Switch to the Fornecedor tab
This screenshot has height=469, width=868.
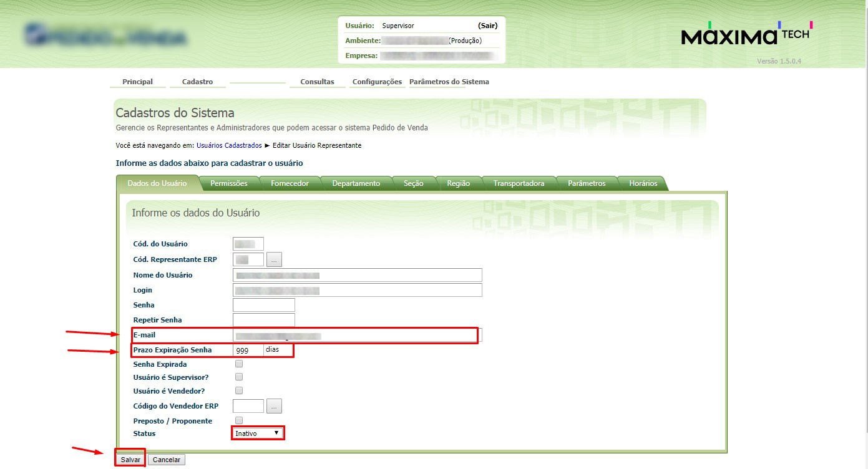pyautogui.click(x=290, y=183)
